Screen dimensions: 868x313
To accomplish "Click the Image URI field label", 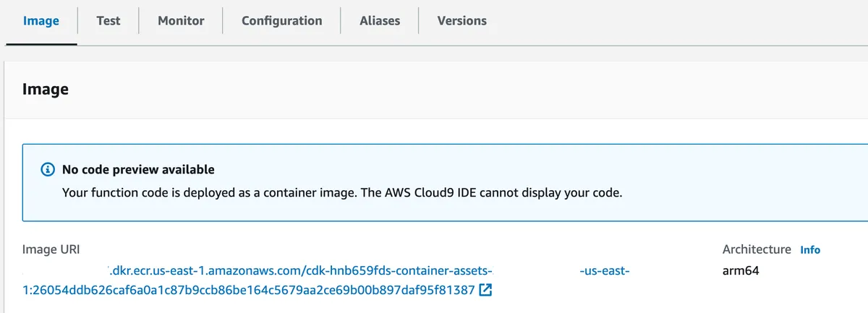I will coord(51,249).
